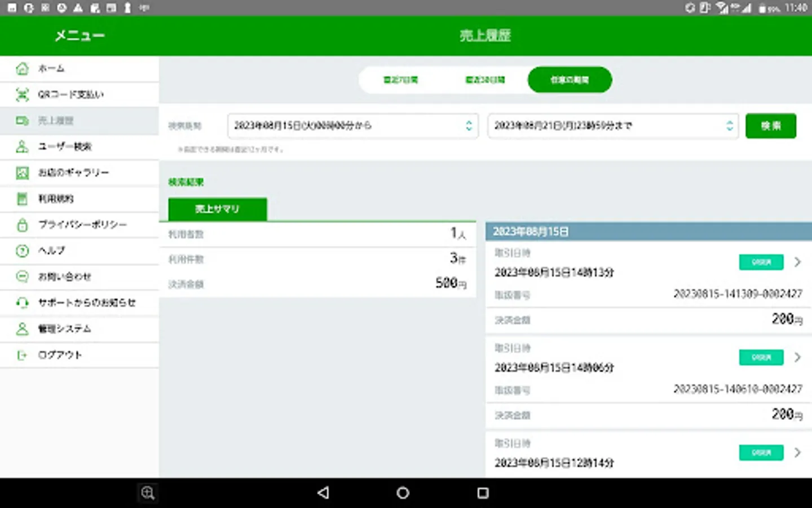
Task: Open お店のギャラリー via its picture icon
Action: click(x=22, y=173)
